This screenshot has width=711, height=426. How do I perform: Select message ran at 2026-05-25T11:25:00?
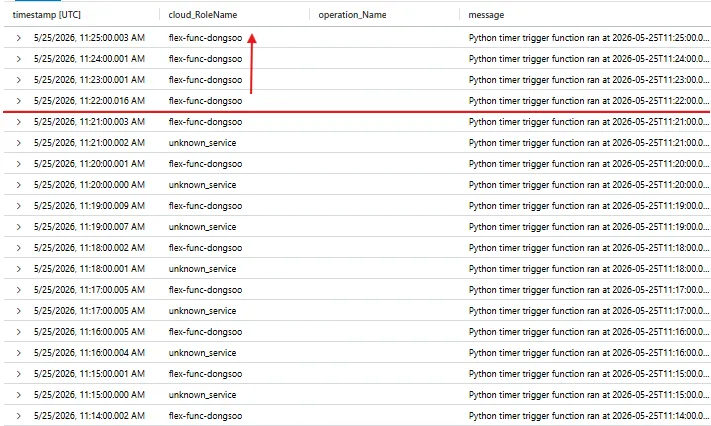coord(589,38)
